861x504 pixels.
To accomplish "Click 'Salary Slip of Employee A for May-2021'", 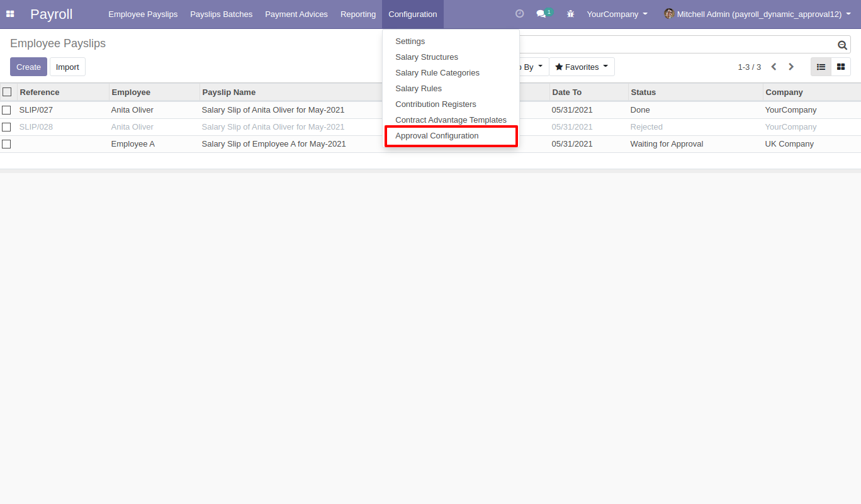I will click(x=274, y=144).
